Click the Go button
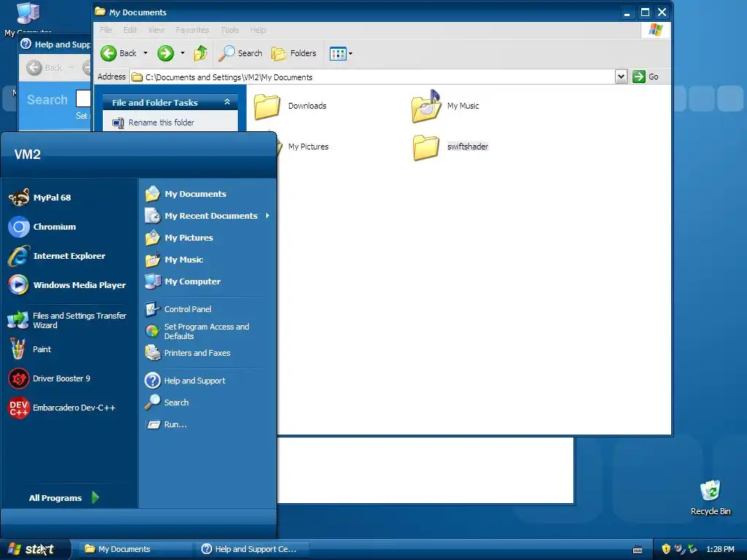747x560 pixels. [x=646, y=77]
